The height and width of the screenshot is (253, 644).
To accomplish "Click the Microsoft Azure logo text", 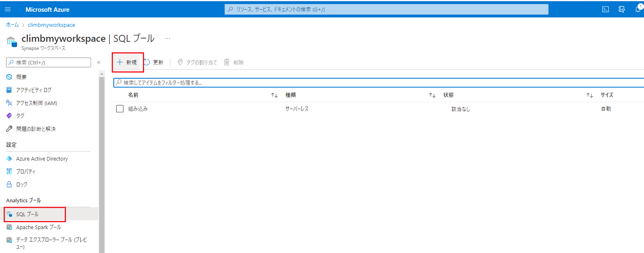I will click(47, 9).
